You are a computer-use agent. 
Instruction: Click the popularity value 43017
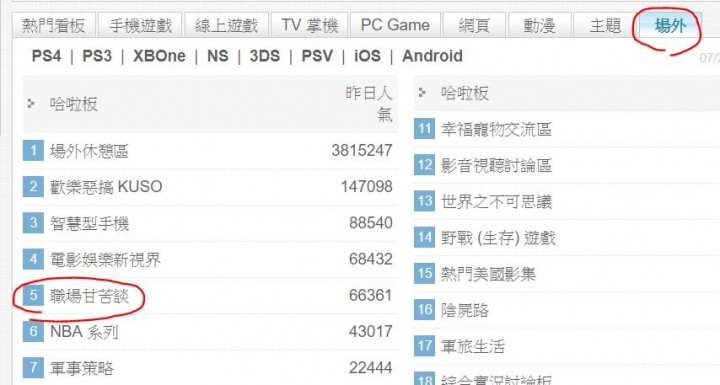pyautogui.click(x=371, y=331)
